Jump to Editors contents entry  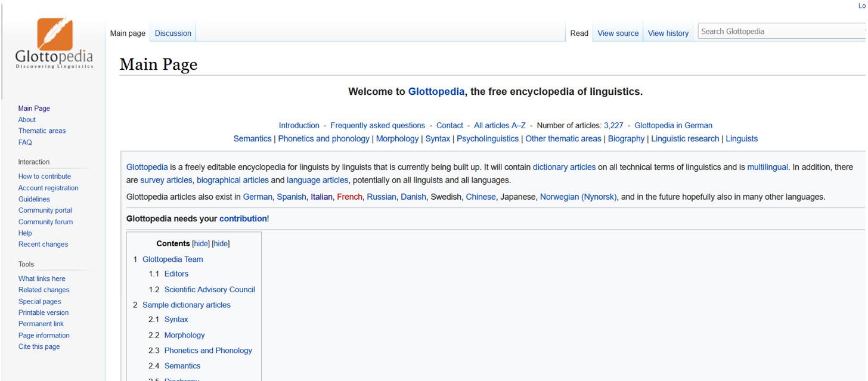pyautogui.click(x=176, y=274)
